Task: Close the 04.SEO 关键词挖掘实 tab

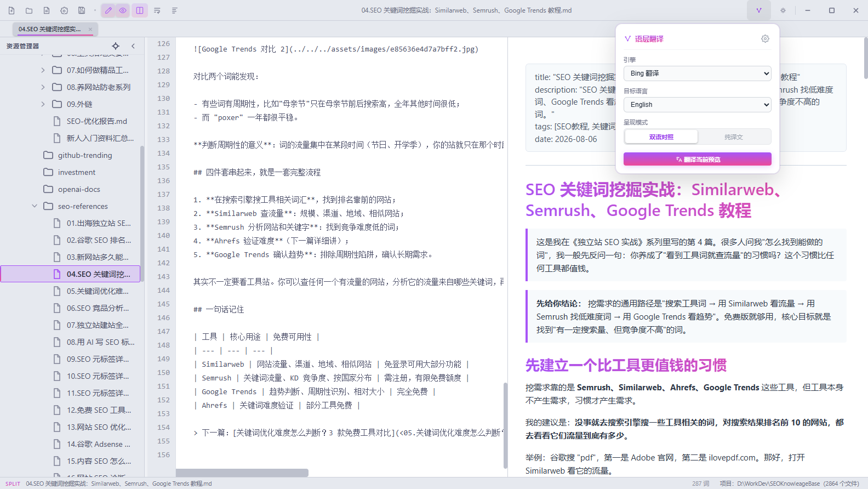Action: pyautogui.click(x=90, y=29)
